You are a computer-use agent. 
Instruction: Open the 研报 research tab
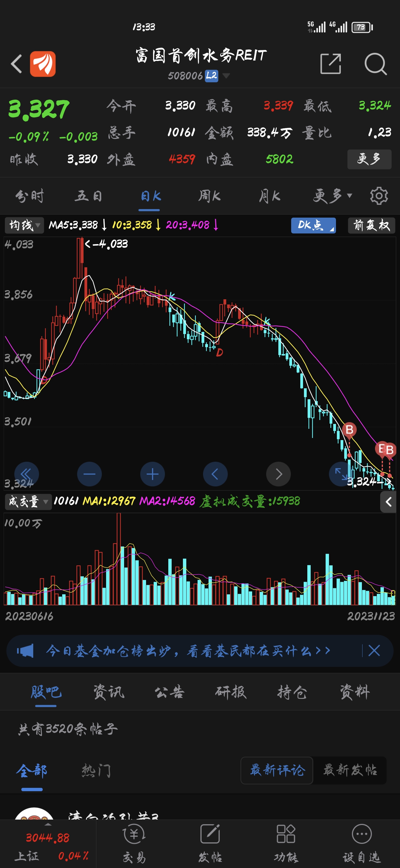tap(231, 692)
